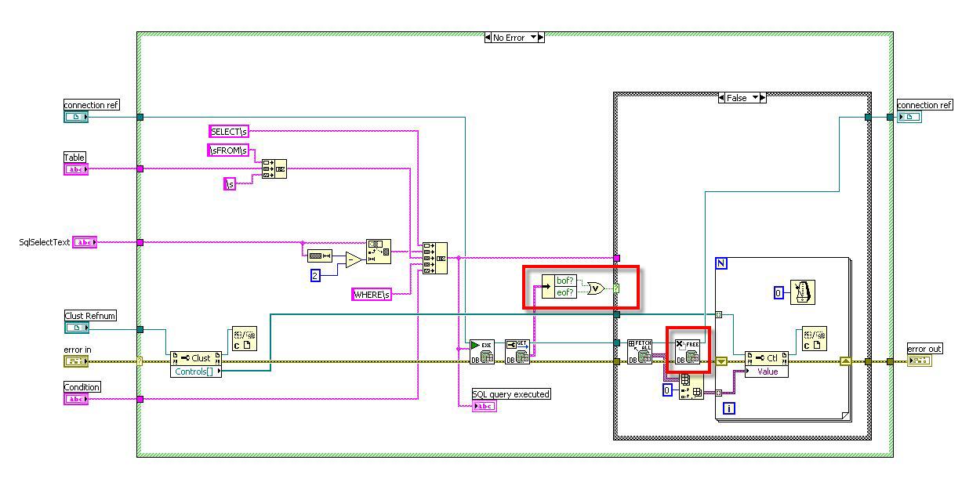Image resolution: width=980 pixels, height=482 pixels.
Task: Go to next case of False structure
Action: coord(764,98)
